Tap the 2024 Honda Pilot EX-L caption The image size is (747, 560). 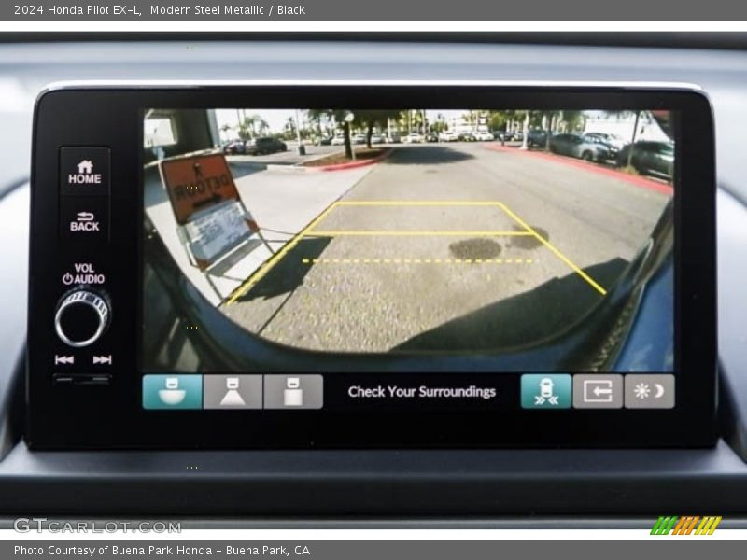click(x=160, y=10)
